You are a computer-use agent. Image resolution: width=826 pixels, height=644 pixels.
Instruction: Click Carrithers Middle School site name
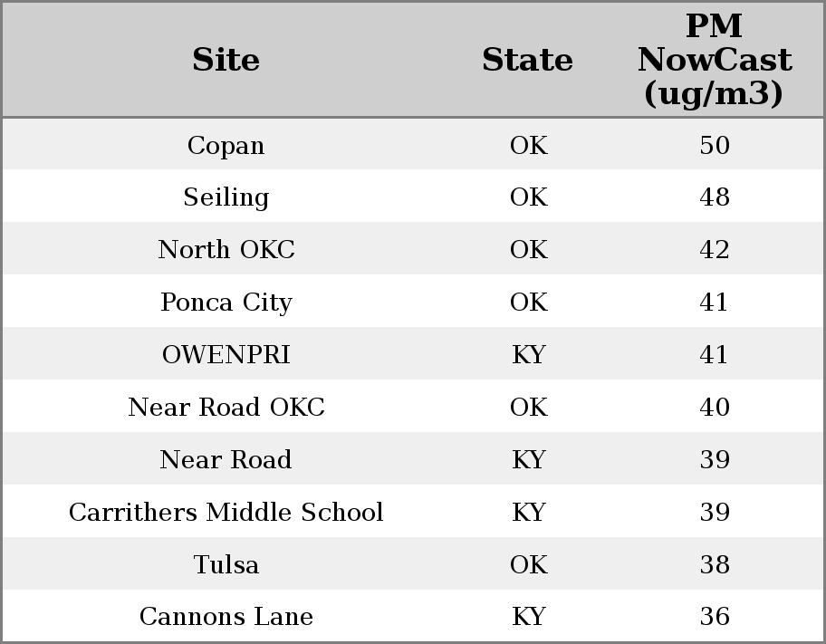pyautogui.click(x=226, y=513)
